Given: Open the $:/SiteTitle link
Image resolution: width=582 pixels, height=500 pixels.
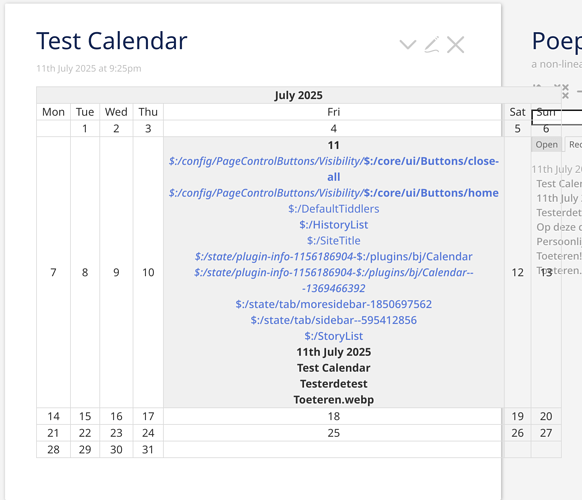Looking at the screenshot, I should tap(333, 241).
